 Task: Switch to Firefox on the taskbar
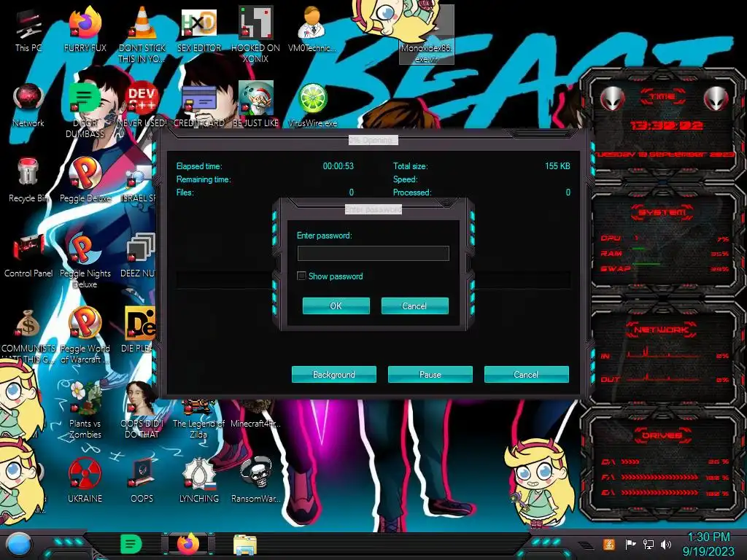point(187,544)
